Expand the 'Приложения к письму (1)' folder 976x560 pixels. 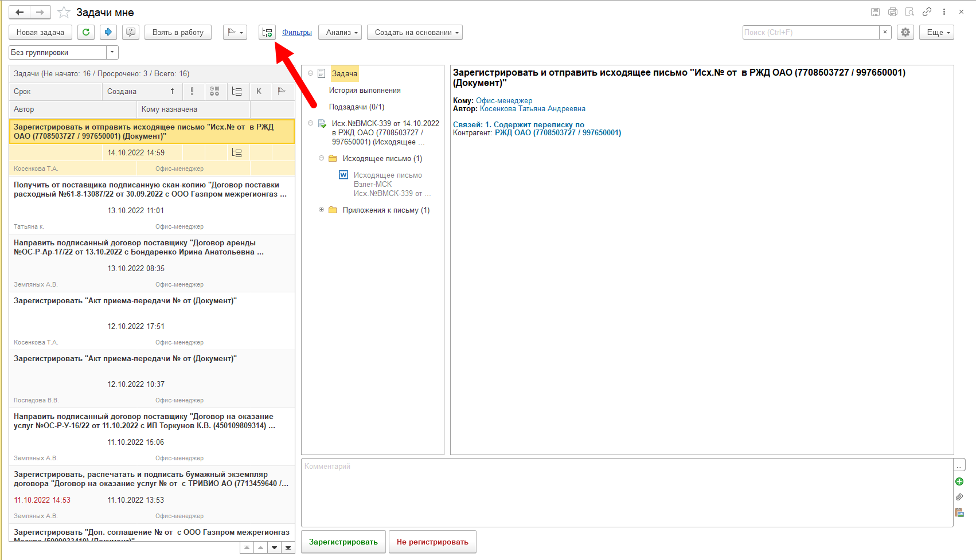pyautogui.click(x=321, y=210)
